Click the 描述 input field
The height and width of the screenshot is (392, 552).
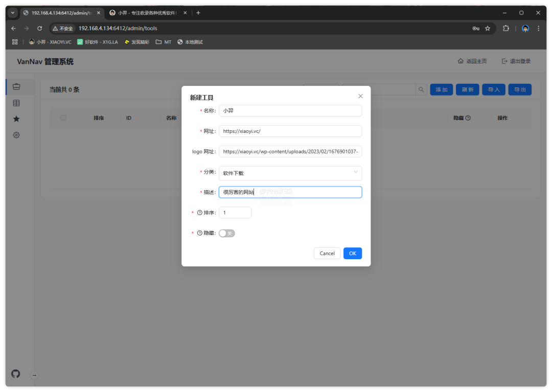click(290, 192)
